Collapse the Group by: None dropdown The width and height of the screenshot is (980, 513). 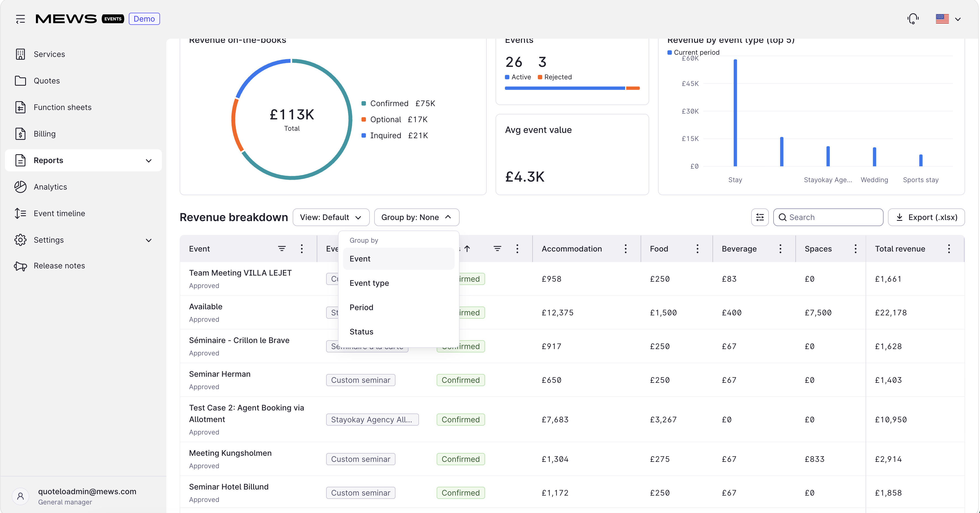[x=416, y=217]
